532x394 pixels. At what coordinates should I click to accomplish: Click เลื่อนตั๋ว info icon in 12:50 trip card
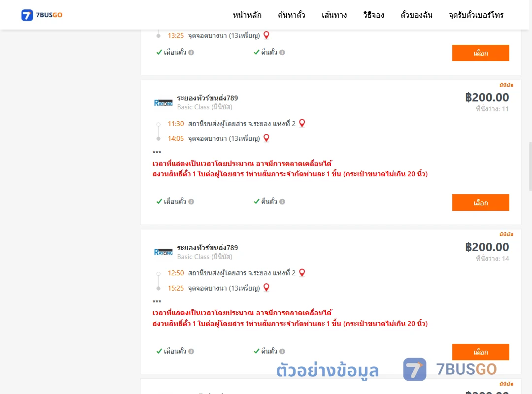coord(191,351)
